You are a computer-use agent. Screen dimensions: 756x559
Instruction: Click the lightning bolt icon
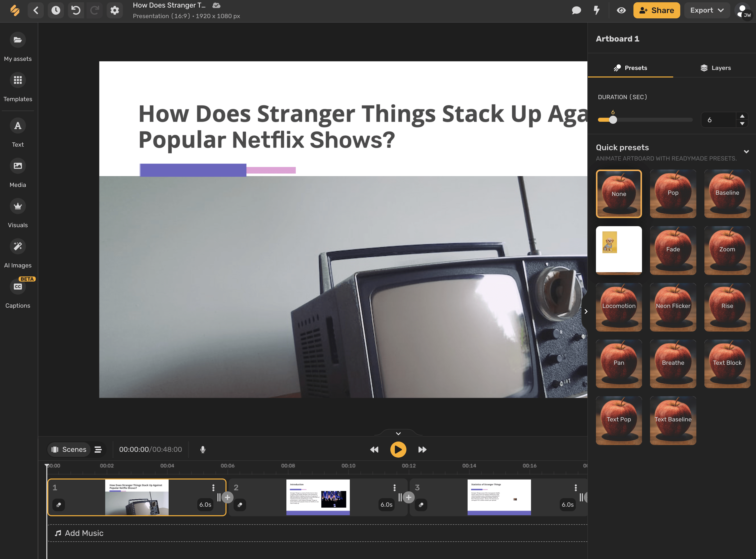597,11
